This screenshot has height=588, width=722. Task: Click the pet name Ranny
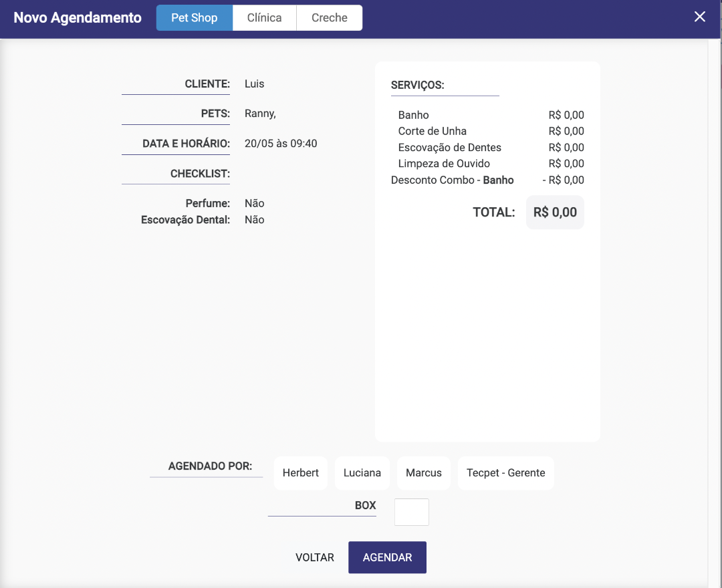(260, 114)
